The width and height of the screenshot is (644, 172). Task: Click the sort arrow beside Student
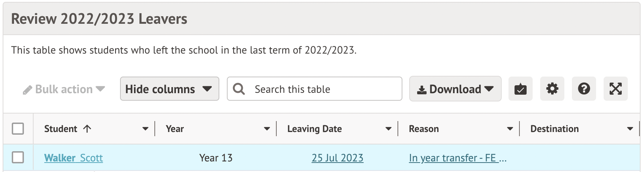click(87, 129)
